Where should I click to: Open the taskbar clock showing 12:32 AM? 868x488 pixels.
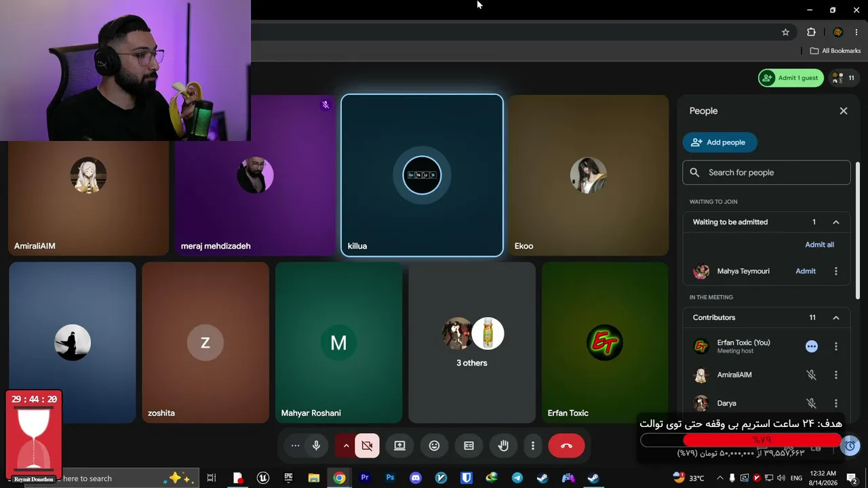click(x=823, y=478)
